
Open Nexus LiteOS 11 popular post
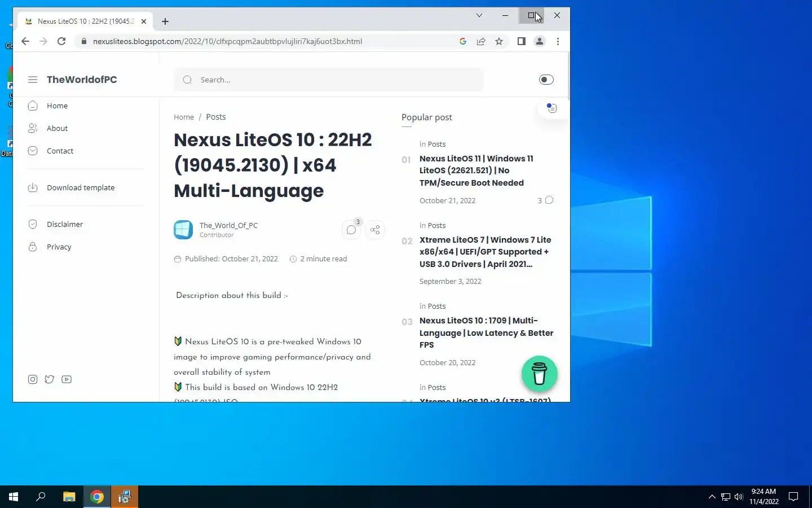[x=476, y=170]
